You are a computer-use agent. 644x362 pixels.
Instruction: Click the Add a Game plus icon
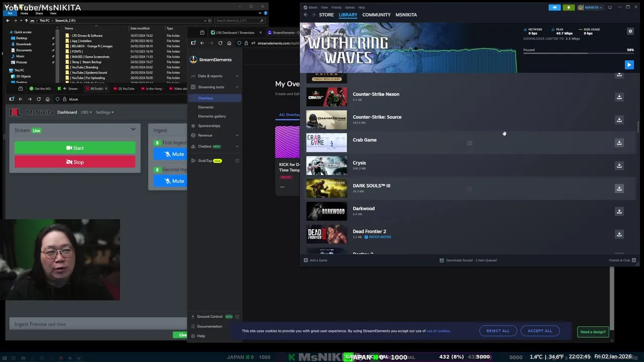tap(305, 260)
